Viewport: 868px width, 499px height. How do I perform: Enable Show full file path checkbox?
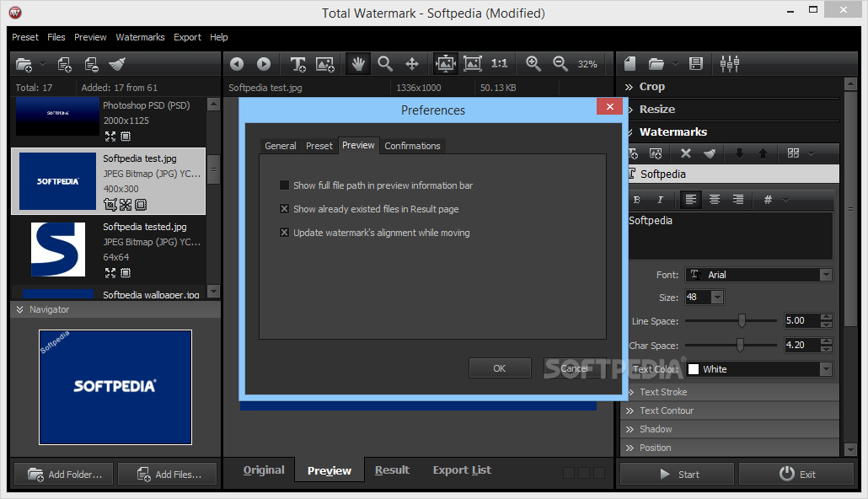[285, 185]
